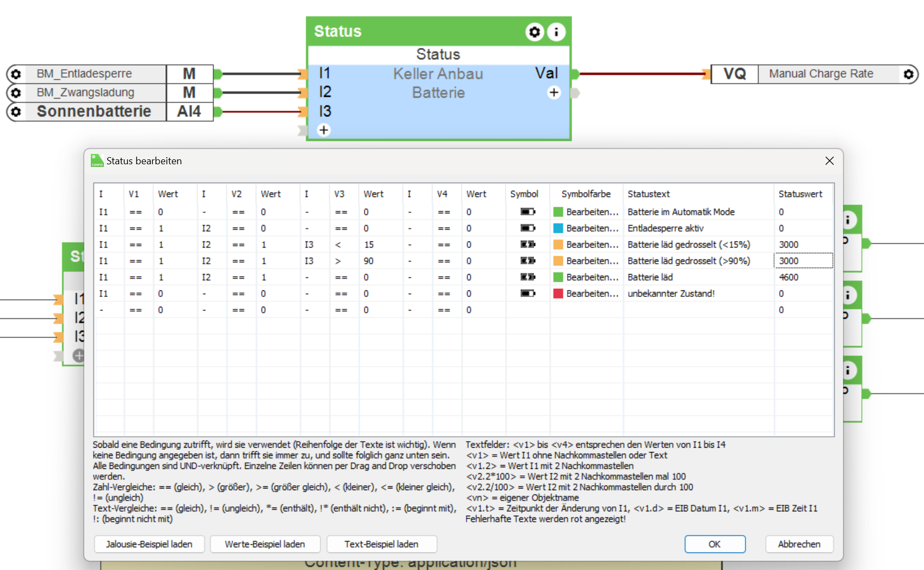
Task: Click Loxone Config icon in dialog title bar
Action: point(97,160)
